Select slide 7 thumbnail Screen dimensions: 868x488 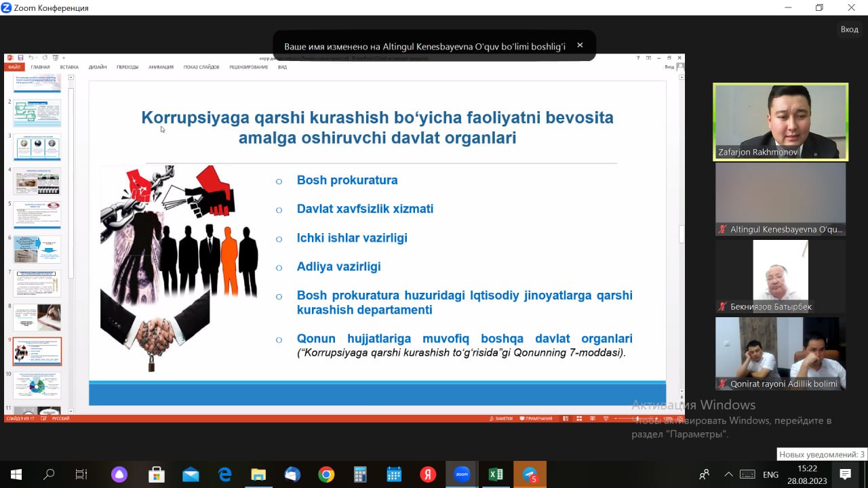click(x=37, y=283)
